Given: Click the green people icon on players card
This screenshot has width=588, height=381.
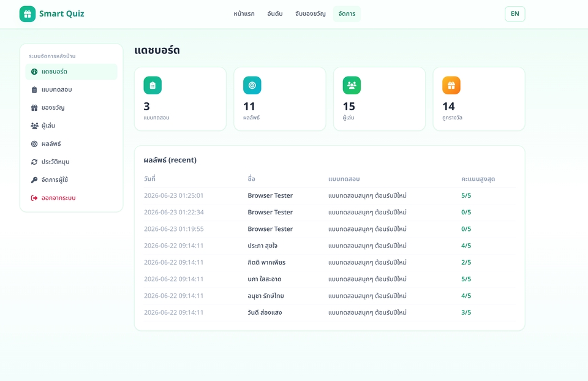Looking at the screenshot, I should [x=352, y=85].
